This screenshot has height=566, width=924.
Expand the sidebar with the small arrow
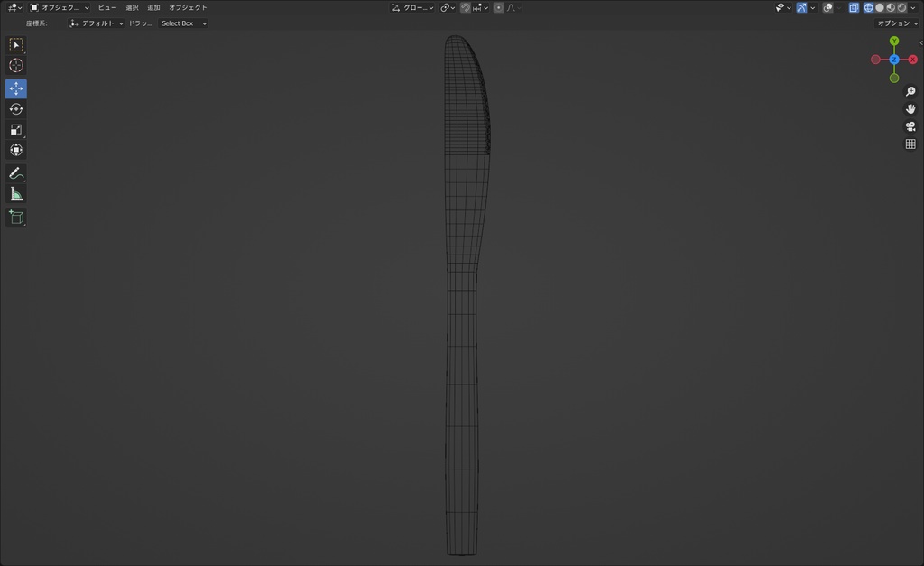pyautogui.click(x=921, y=43)
